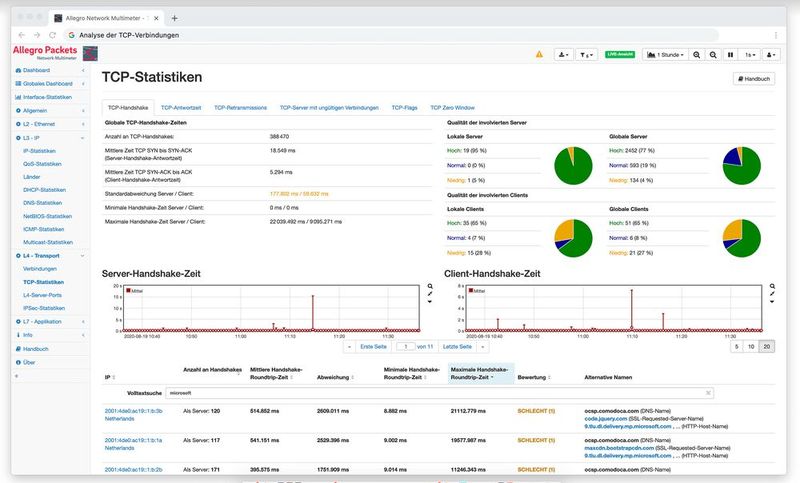
Task: Click the Allegro Packets logo
Action: [x=54, y=52]
